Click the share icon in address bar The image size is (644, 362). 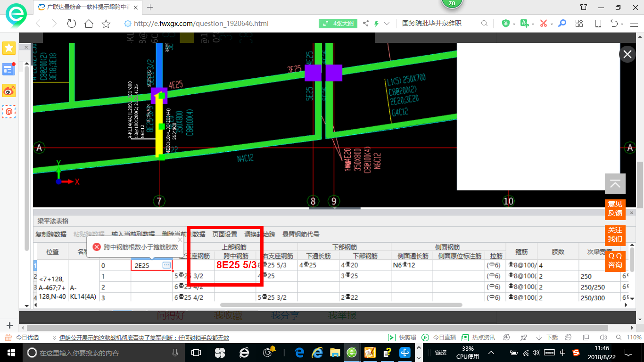tap(366, 24)
